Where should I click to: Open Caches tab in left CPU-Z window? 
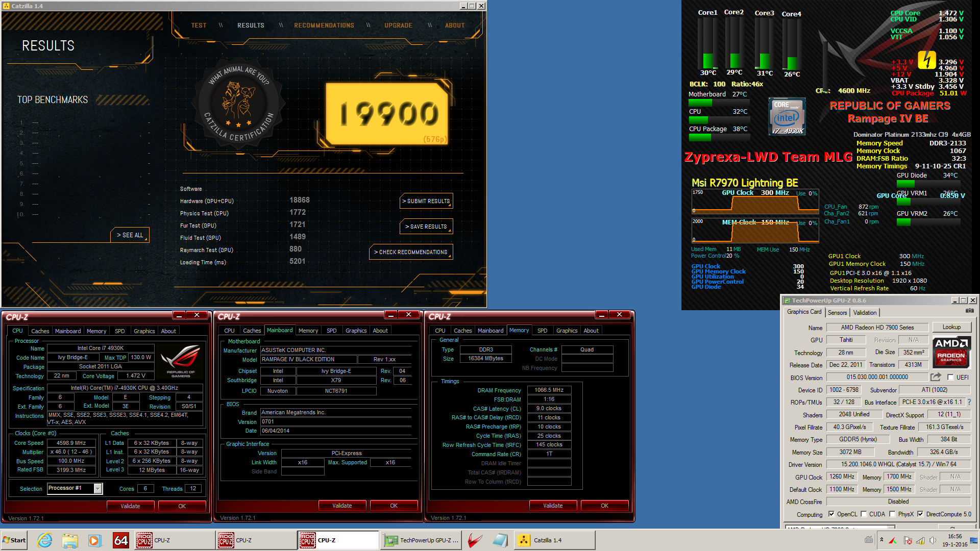tap(40, 331)
